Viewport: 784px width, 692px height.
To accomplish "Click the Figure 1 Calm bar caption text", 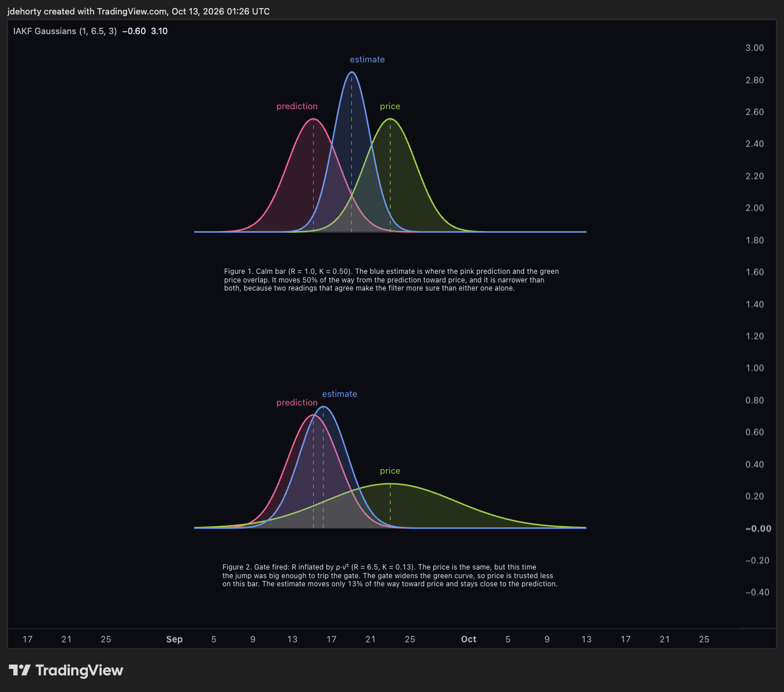I will click(x=392, y=280).
